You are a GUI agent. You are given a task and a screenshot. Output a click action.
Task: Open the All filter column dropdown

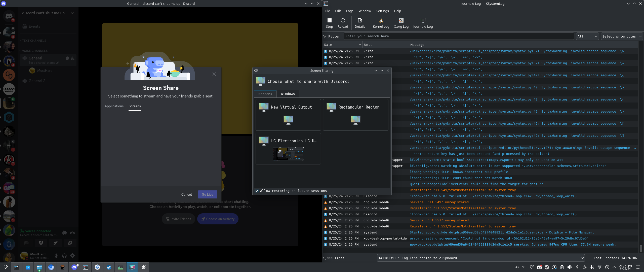(587, 36)
